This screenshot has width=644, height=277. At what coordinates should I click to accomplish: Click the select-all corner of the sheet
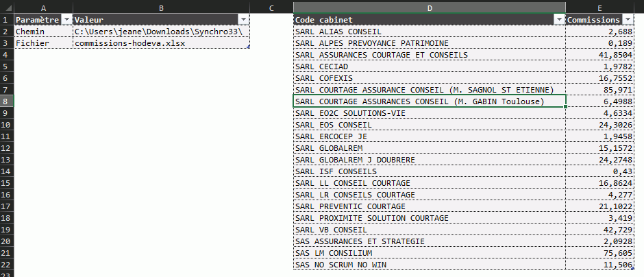coord(6,8)
